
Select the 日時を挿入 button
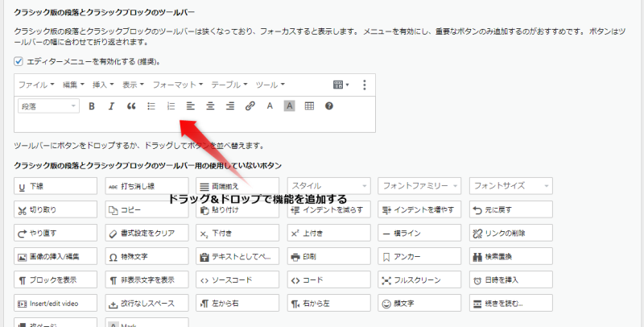point(511,279)
